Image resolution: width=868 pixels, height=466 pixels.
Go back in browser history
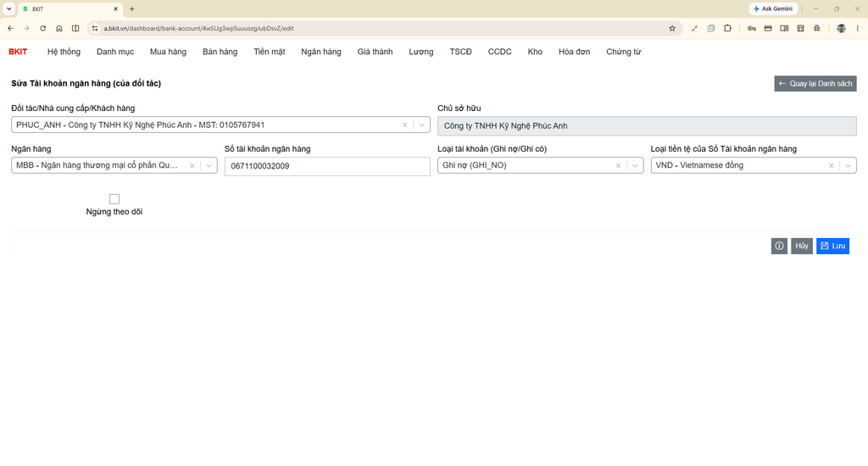point(10,28)
